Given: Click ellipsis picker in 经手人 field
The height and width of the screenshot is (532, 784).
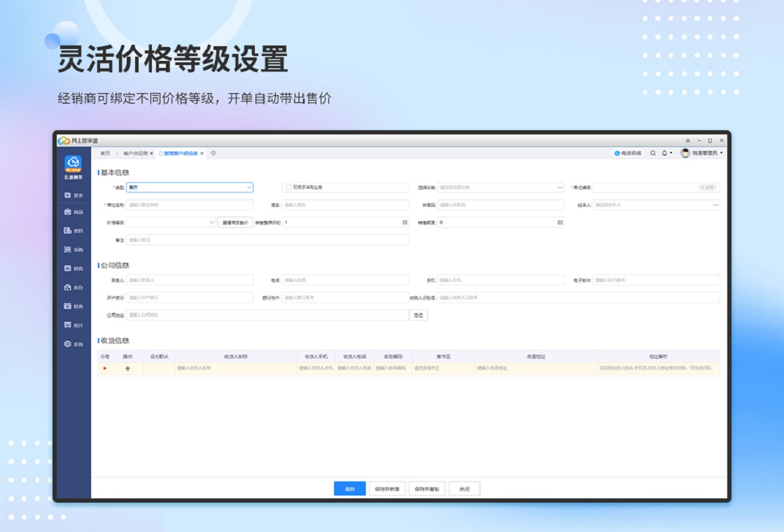Looking at the screenshot, I should pyautogui.click(x=715, y=205).
